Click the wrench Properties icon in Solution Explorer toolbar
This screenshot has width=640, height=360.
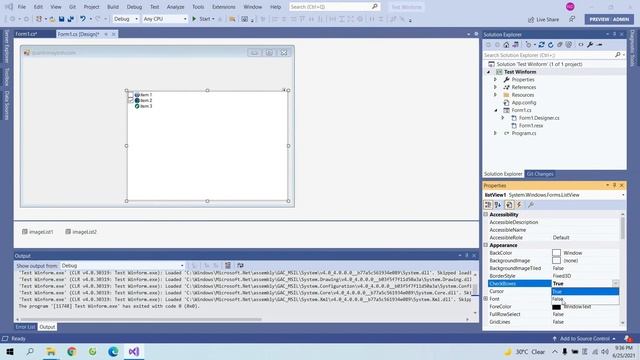(590, 44)
